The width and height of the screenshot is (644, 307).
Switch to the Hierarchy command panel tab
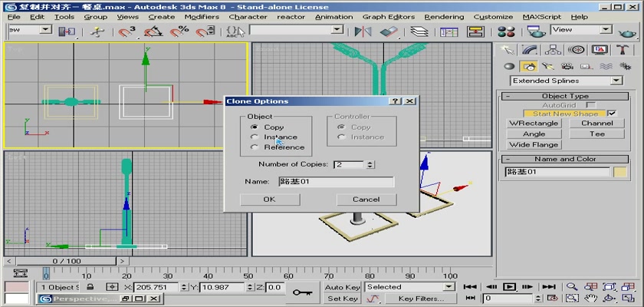tap(553, 50)
